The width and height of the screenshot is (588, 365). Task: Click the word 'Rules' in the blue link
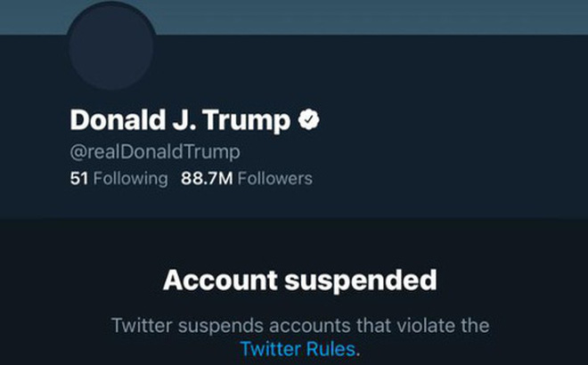point(331,349)
